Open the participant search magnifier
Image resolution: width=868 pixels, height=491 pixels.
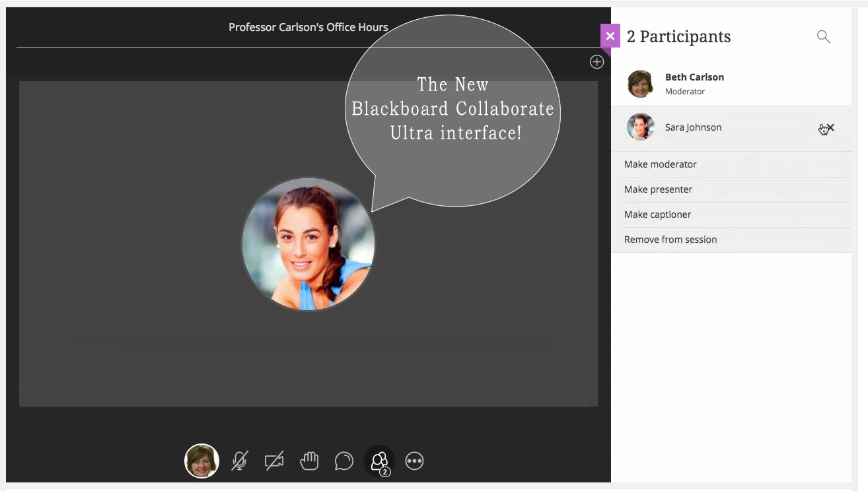823,37
